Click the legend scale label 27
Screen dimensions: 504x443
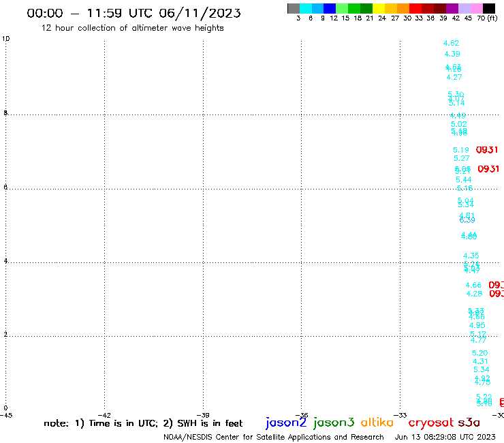tap(395, 18)
